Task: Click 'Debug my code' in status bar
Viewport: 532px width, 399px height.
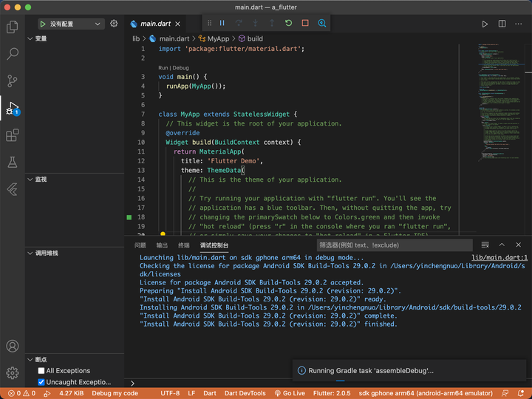Action: [115, 393]
